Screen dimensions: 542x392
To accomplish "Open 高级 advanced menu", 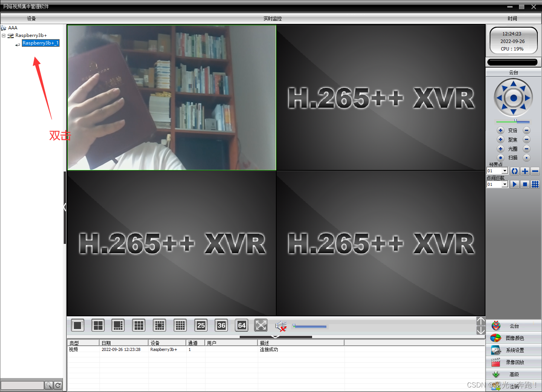I will point(514,374).
